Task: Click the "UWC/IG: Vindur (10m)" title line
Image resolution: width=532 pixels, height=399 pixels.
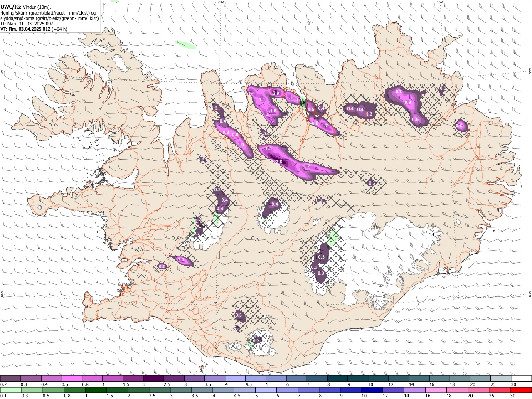Action: coord(26,7)
